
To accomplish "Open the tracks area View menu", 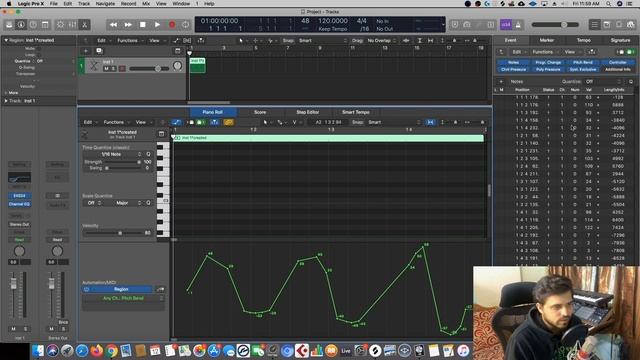I will [x=156, y=40].
